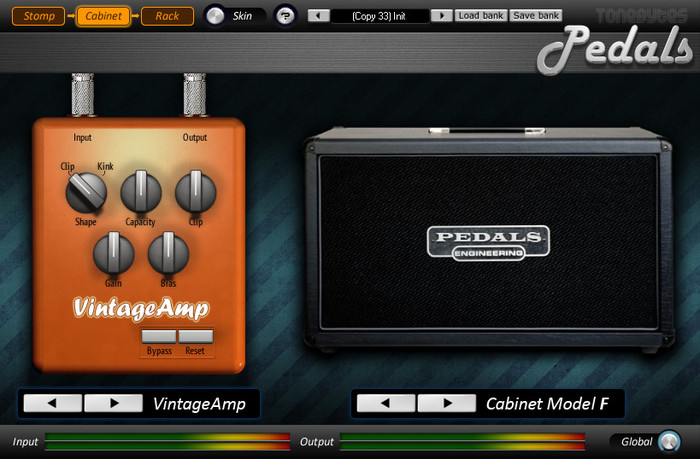The height and width of the screenshot is (459, 700).
Task: Click the Pedals logo
Action: click(615, 48)
